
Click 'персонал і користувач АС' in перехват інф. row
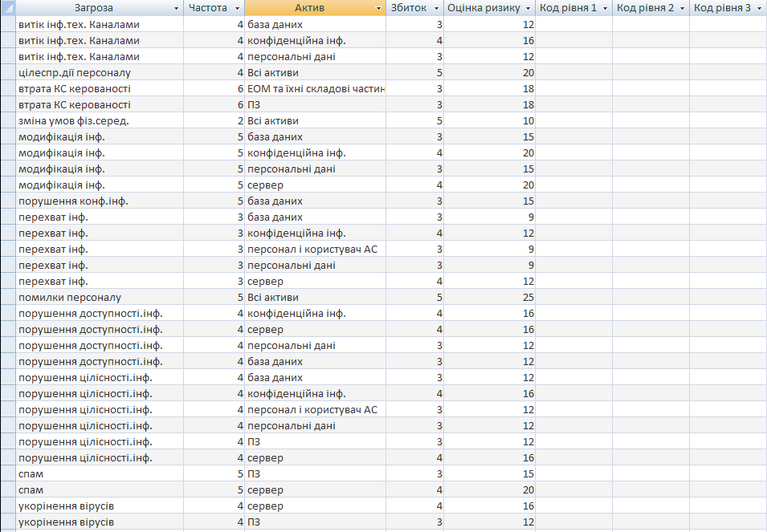pos(315,249)
